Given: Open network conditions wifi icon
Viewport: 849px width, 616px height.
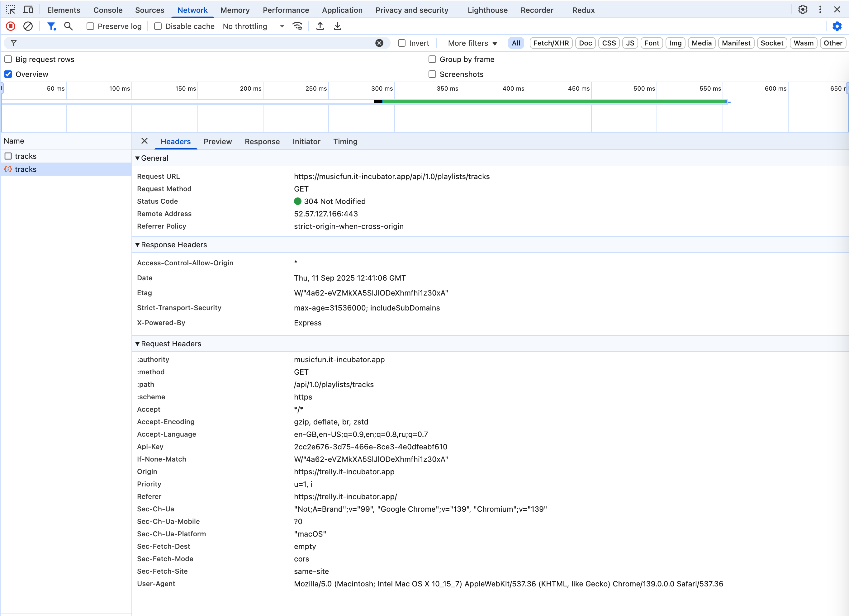Looking at the screenshot, I should (298, 26).
